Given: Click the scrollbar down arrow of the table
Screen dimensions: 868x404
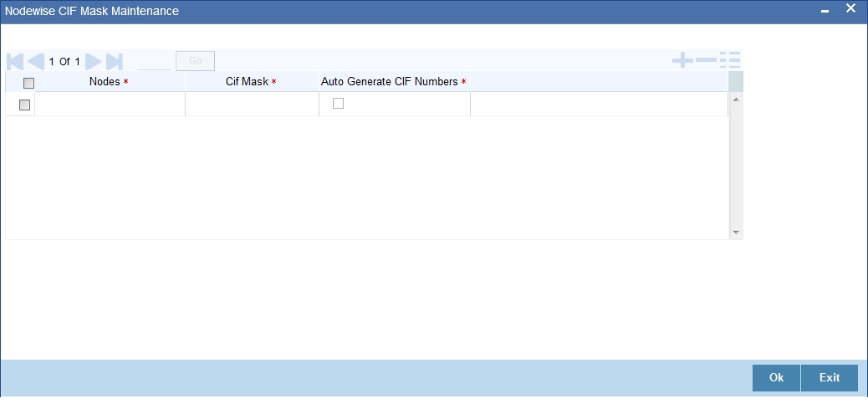Looking at the screenshot, I should [x=736, y=233].
